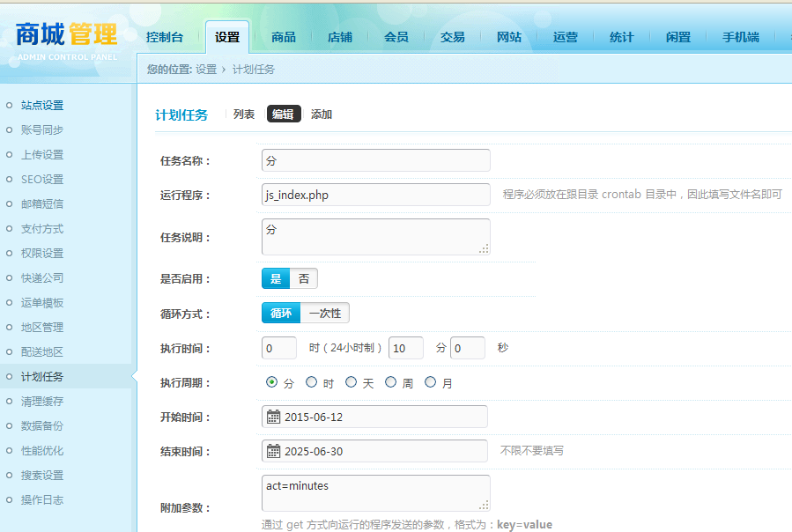Go to 地区管理 in sidebar
This screenshot has height=532, width=792.
click(x=42, y=328)
